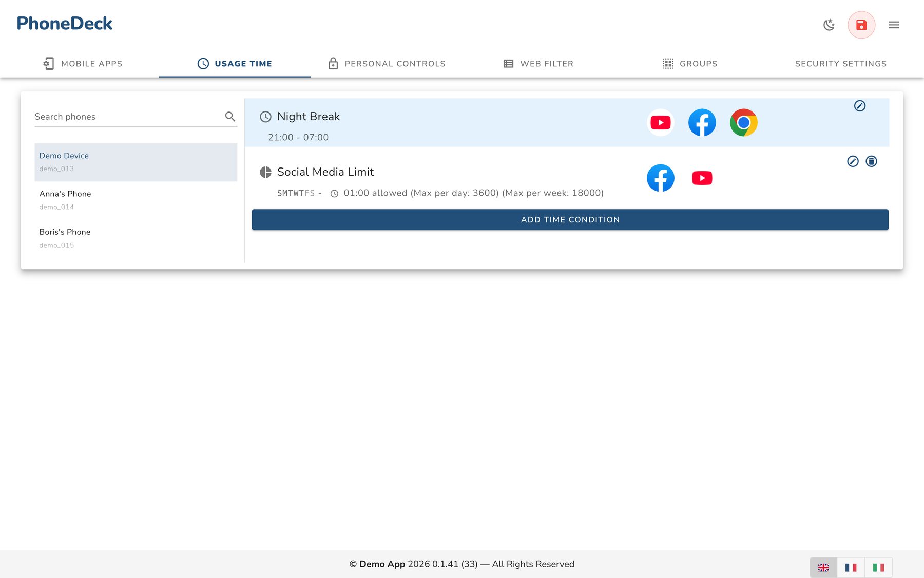Click YouTube icon in Night Break row
Viewport: 924px width, 578px height.
(661, 123)
